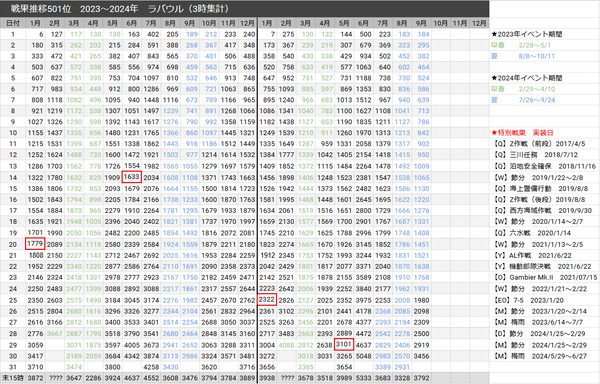The width and height of the screenshot is (600, 384).
Task: Click 【W】節分 2019/1/22～2/8
Action: pos(537,177)
